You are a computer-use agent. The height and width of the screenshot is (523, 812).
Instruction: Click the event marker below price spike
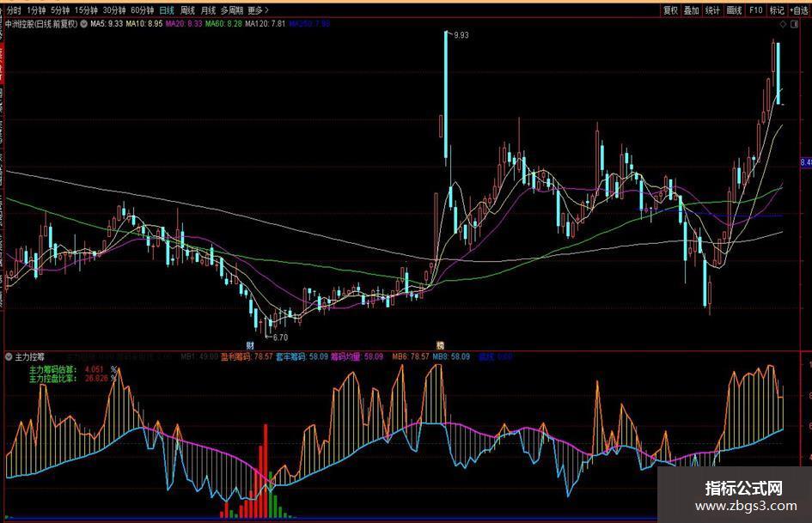coord(440,345)
